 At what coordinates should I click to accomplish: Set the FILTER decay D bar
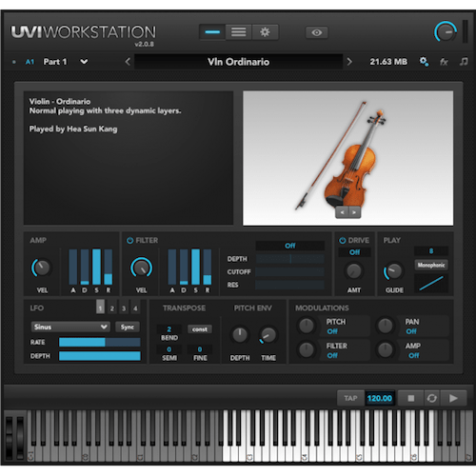(x=184, y=267)
